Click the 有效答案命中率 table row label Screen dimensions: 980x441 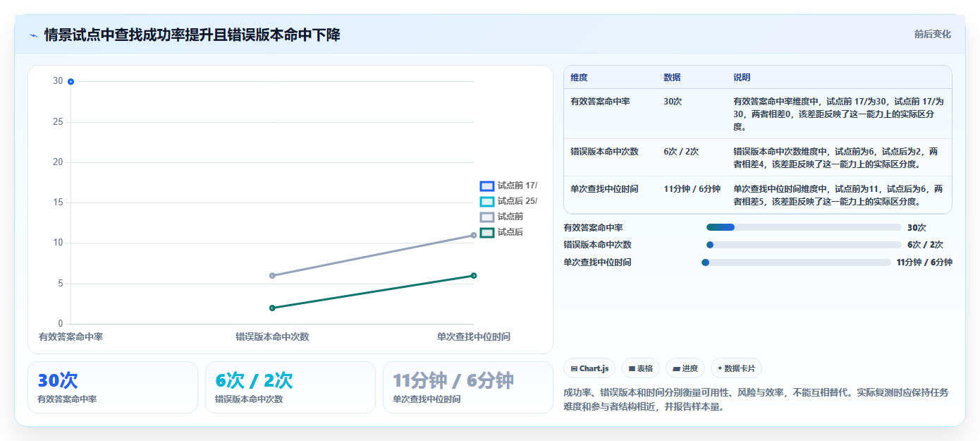600,102
